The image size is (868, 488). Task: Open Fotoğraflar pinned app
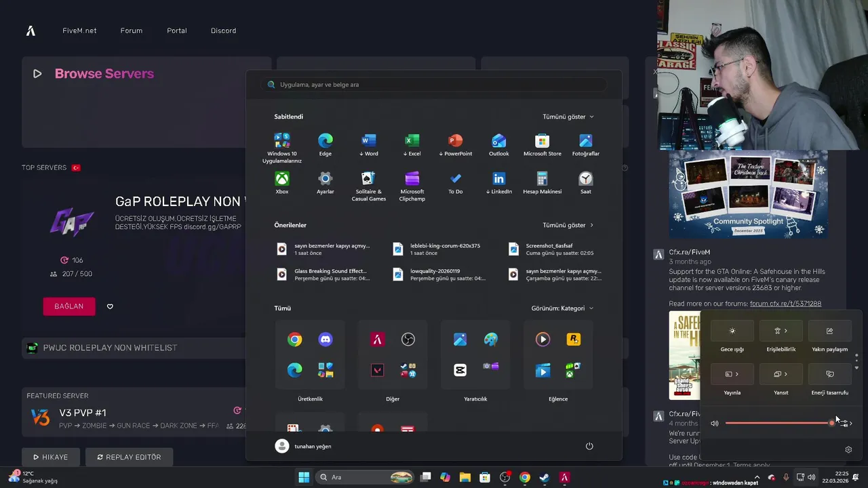(x=586, y=145)
